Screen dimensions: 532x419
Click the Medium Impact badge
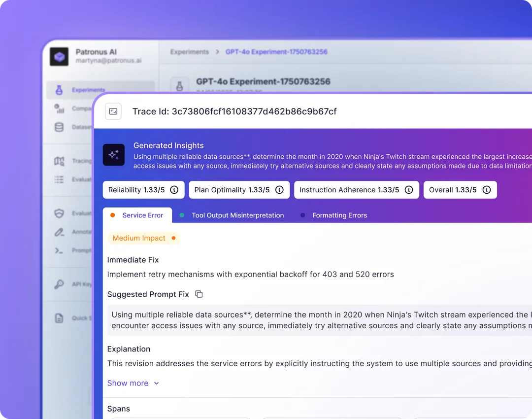click(144, 238)
